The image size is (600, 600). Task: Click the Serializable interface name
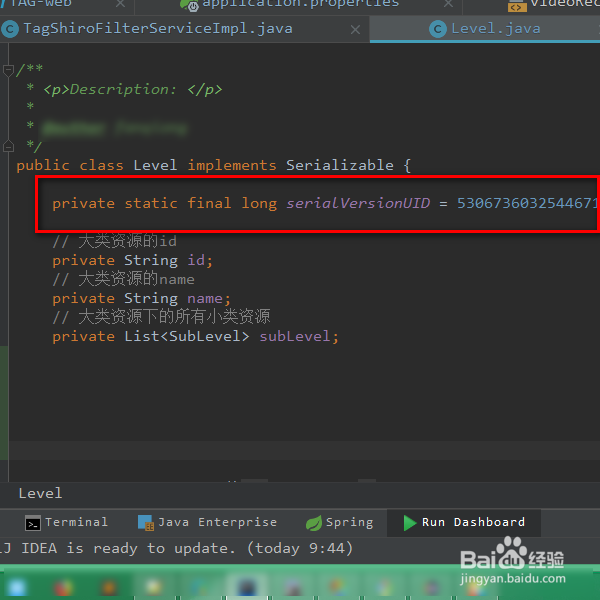click(x=340, y=165)
